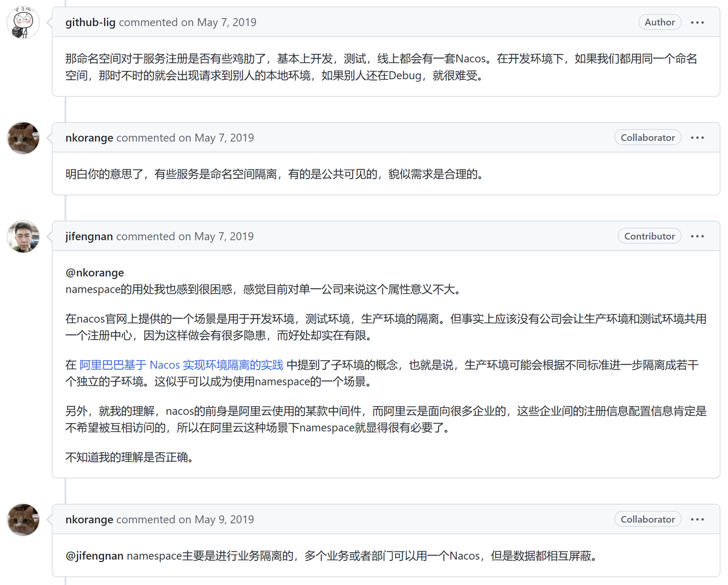Click the Collaborator badge on May 9 comment
This screenshot has height=585, width=728.
648,519
